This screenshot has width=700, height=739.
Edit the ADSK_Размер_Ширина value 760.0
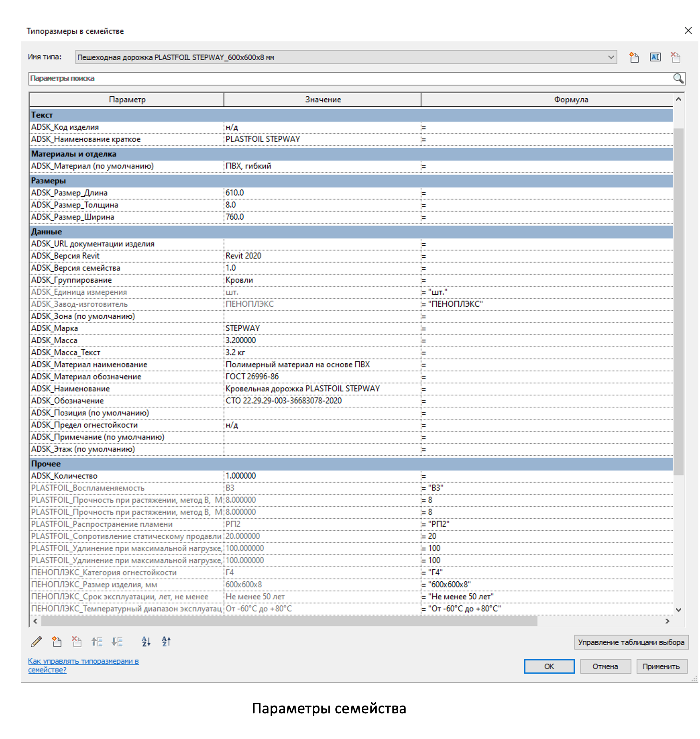pyautogui.click(x=322, y=217)
